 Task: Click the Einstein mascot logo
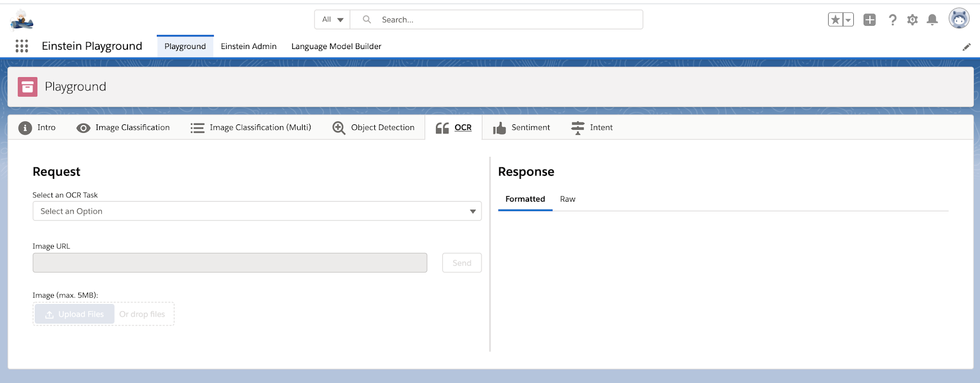[21, 20]
